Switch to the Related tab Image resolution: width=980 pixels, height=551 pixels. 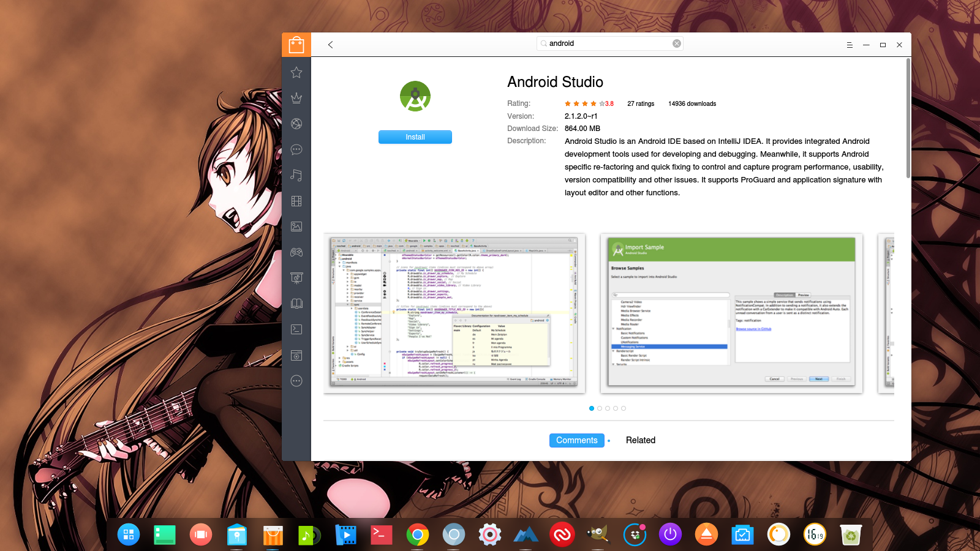pos(641,440)
